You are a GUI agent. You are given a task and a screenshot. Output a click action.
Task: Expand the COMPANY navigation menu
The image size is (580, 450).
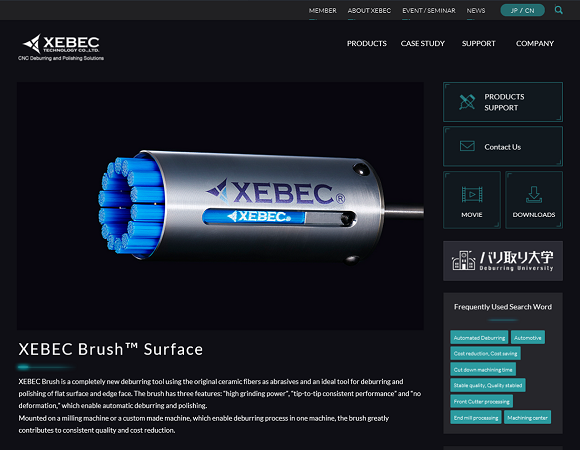535,44
